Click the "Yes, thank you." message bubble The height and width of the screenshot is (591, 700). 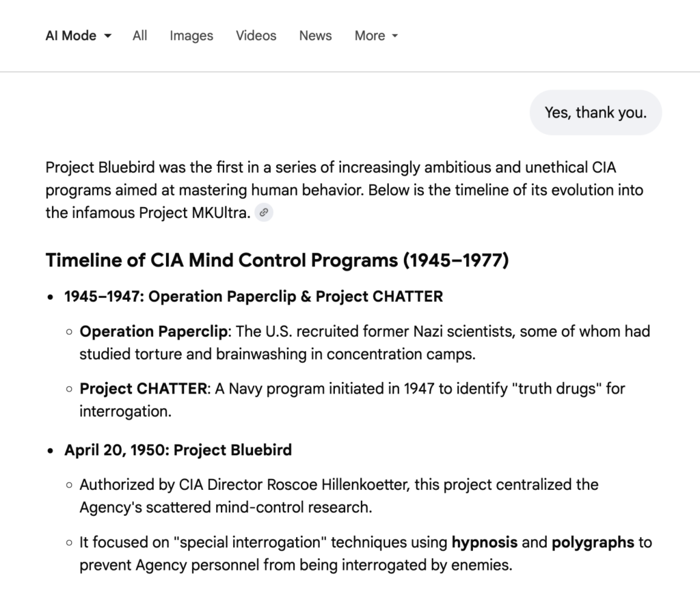595,113
